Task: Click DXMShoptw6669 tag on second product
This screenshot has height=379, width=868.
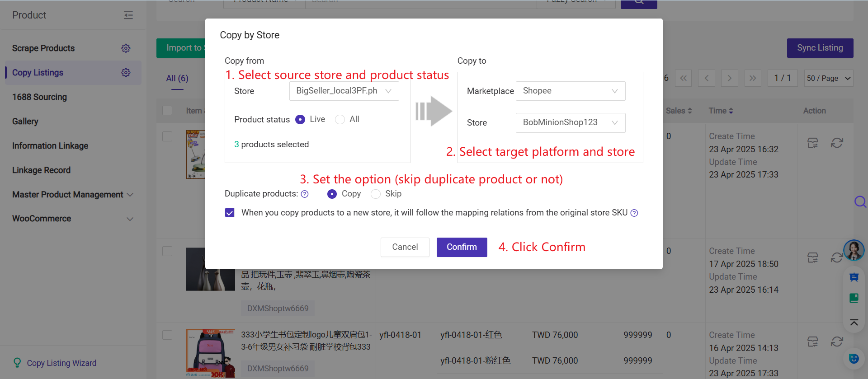Action: pyautogui.click(x=278, y=309)
